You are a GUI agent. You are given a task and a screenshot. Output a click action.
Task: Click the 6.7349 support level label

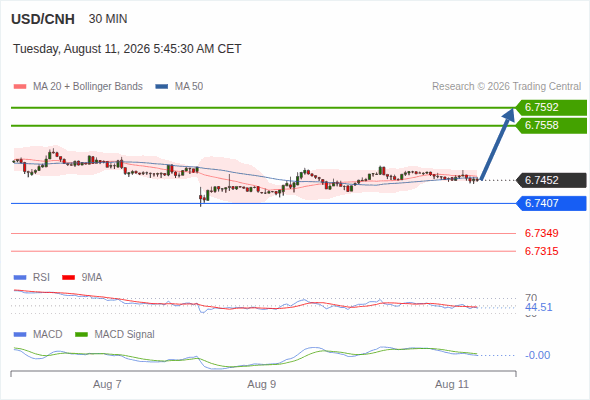pos(541,233)
